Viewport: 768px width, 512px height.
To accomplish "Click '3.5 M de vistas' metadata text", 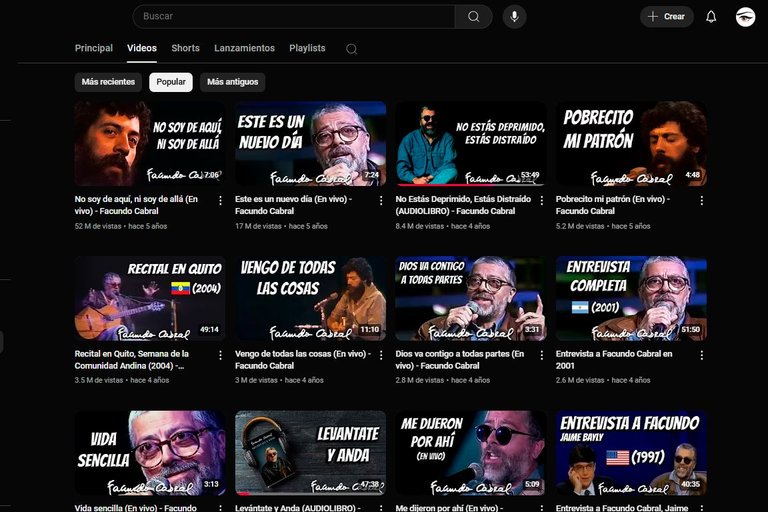I will (99, 380).
